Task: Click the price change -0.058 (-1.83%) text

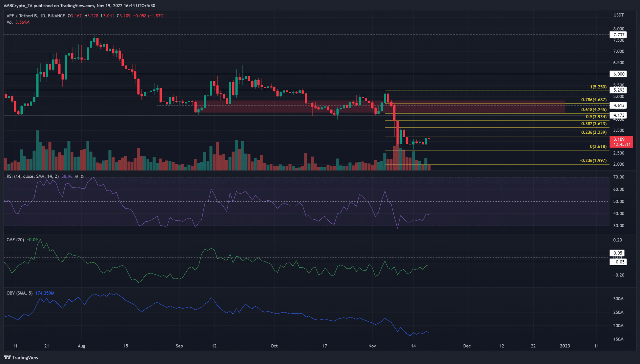Action: tap(149, 16)
